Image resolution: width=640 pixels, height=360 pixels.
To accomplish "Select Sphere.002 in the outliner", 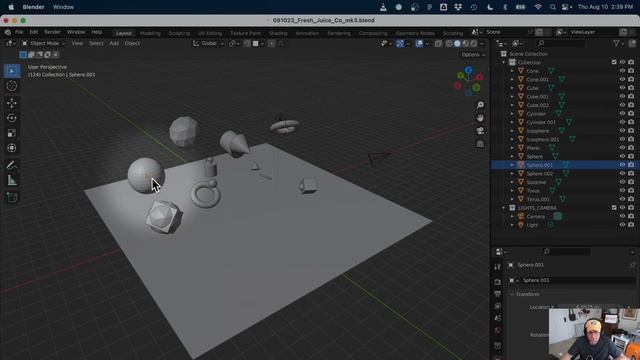I will click(540, 173).
